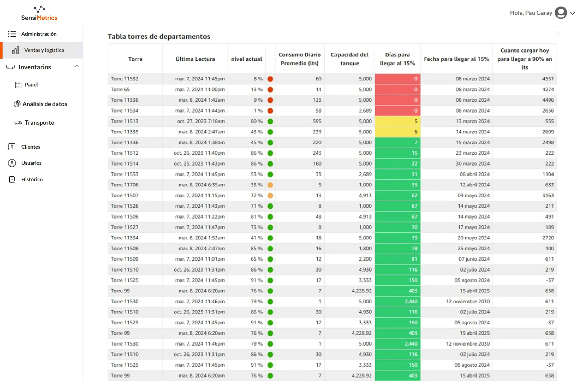This screenshot has height=381, width=588.
Task: Click the Histórico book icon
Action: [12, 179]
